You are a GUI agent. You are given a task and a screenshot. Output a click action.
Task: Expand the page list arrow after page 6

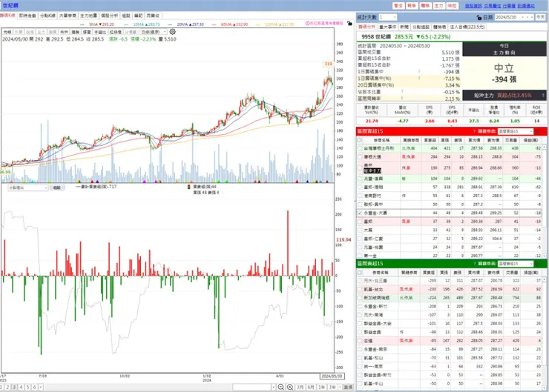[x=41, y=387]
